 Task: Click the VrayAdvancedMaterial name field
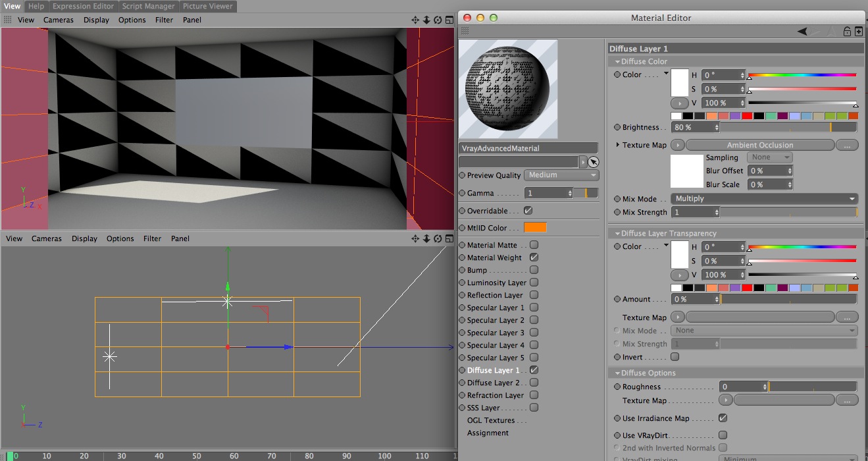[528, 148]
